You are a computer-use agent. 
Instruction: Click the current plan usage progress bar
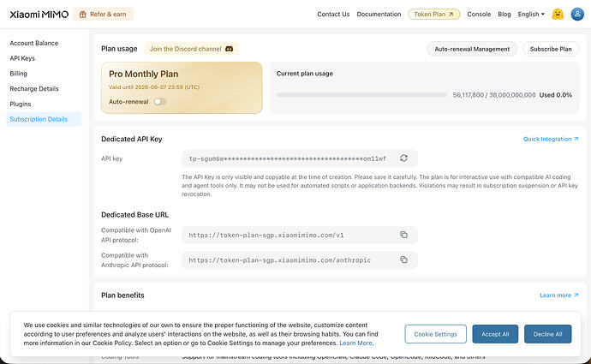tap(361, 95)
